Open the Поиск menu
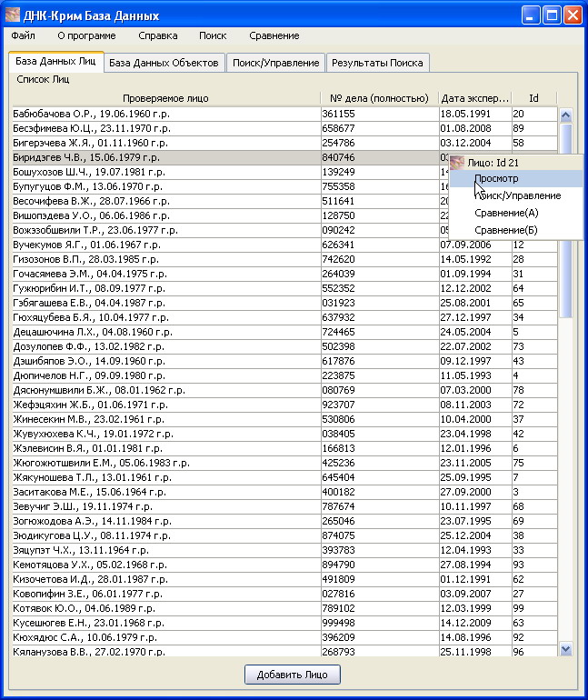The image size is (588, 700). point(213,35)
